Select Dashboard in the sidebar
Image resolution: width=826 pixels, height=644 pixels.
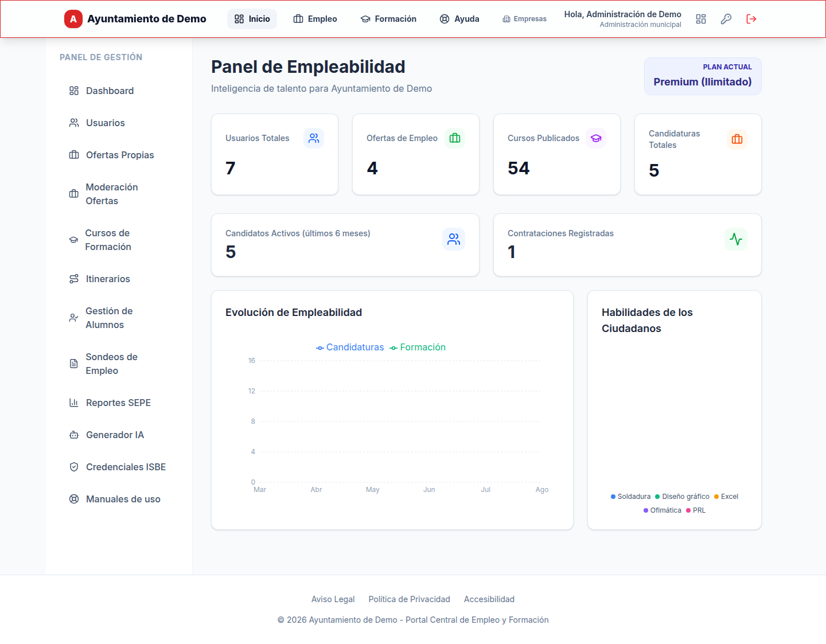[119, 91]
